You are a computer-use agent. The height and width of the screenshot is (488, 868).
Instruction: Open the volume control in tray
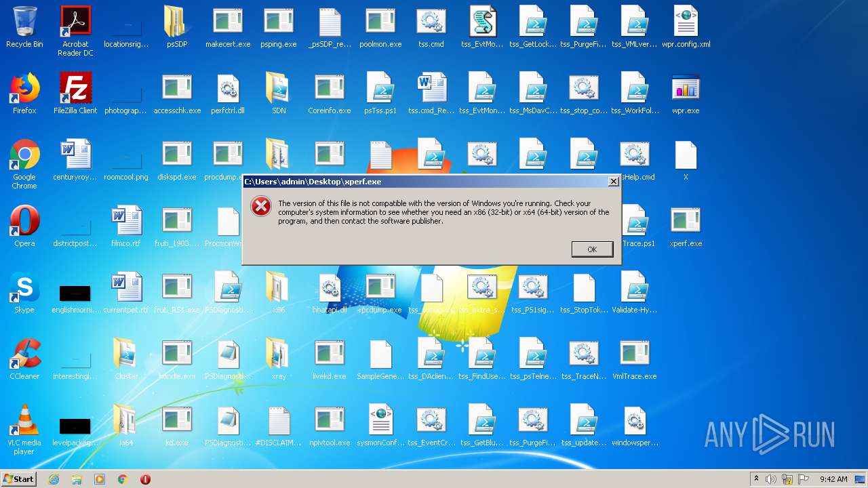point(771,479)
